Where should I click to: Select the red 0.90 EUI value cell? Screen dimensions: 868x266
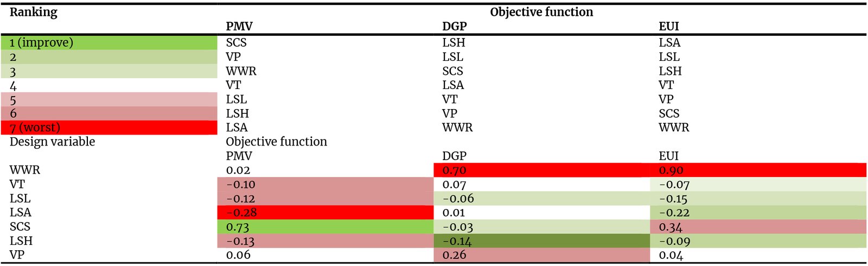(758, 170)
